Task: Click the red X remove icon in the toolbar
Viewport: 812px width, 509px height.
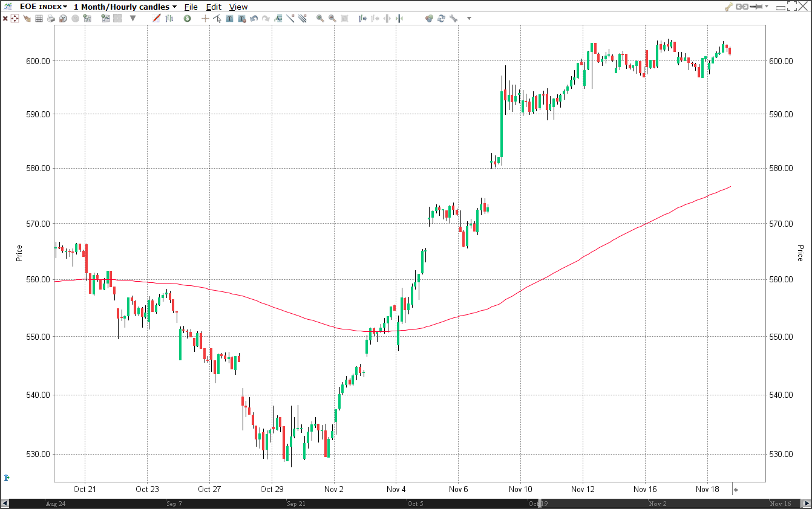Action: coord(5,19)
